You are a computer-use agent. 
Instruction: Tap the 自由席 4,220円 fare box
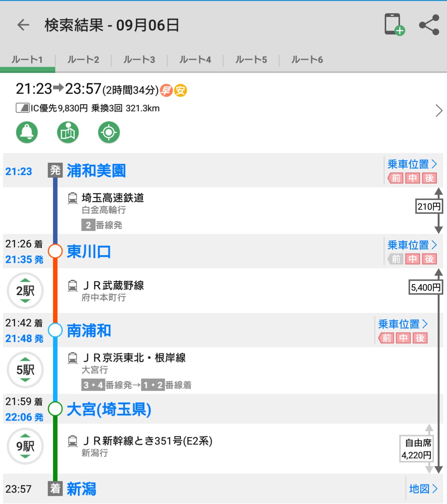[x=416, y=449]
